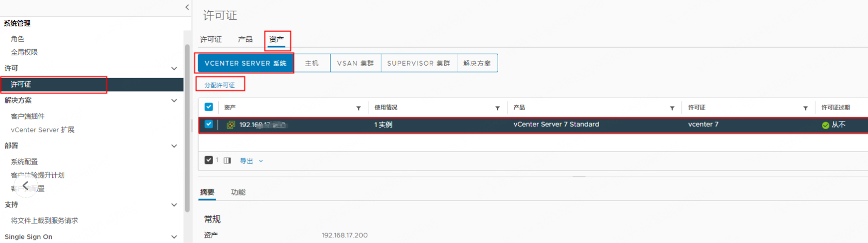Open the 功能 details tab
868x243 pixels.
click(238, 192)
